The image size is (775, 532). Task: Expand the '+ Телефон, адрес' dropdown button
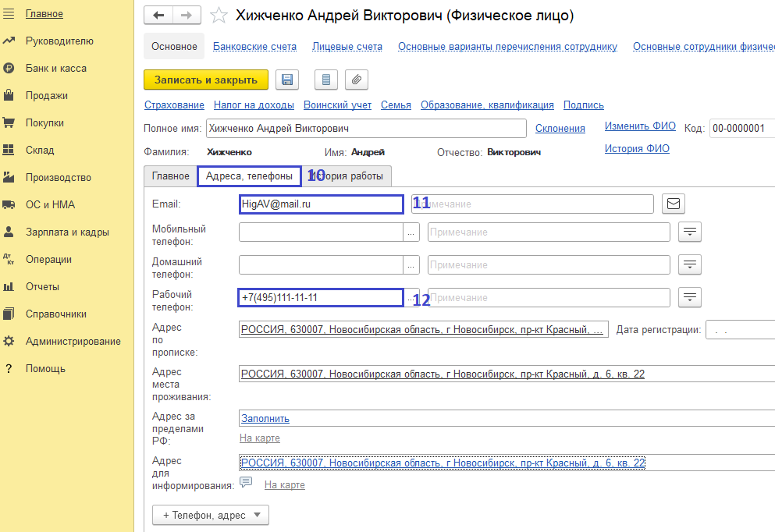point(211,515)
